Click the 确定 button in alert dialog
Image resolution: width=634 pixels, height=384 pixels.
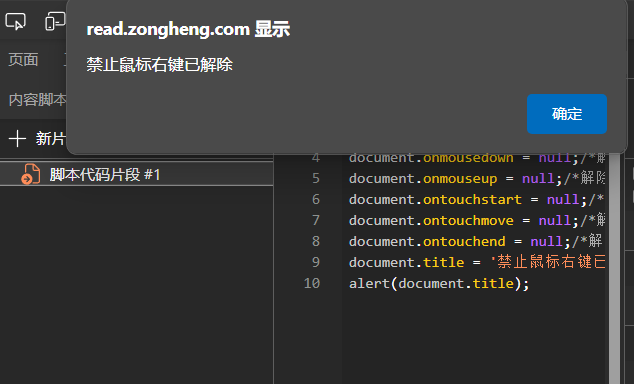(566, 114)
